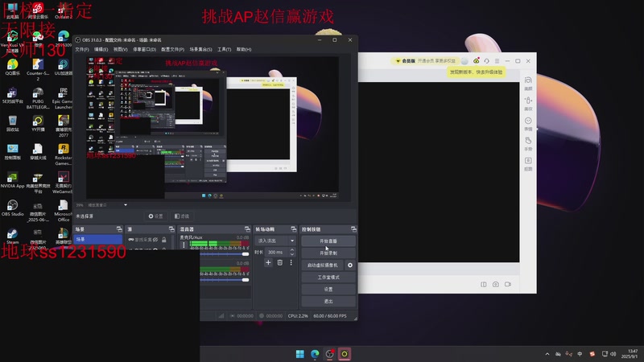Open the 文件(F) menu in OBS
Viewport: 644px width, 362px height.
click(82, 49)
